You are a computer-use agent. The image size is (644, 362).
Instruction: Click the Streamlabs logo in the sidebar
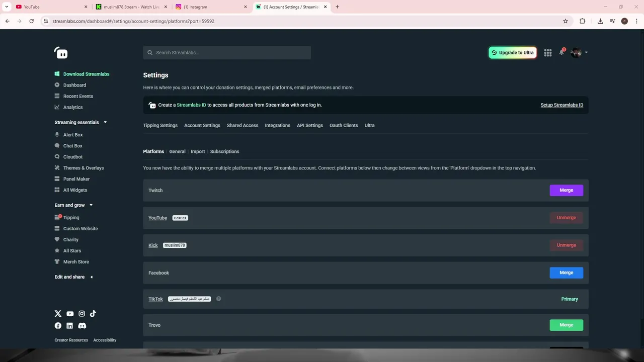click(x=61, y=53)
